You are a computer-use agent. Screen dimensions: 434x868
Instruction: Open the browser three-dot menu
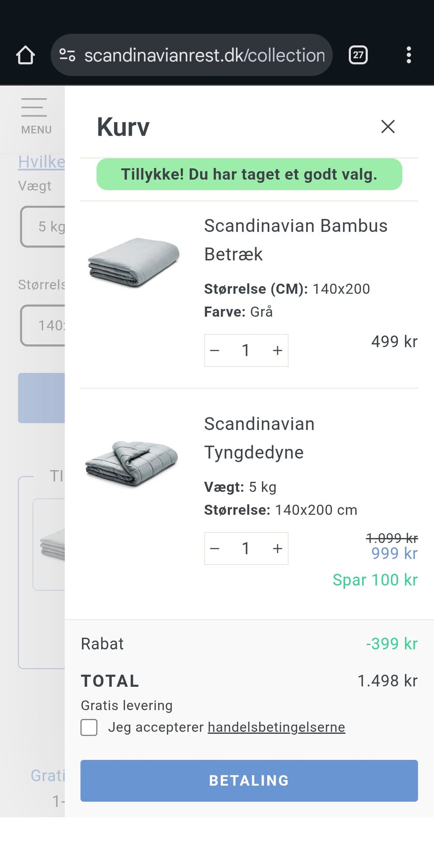pos(409,55)
